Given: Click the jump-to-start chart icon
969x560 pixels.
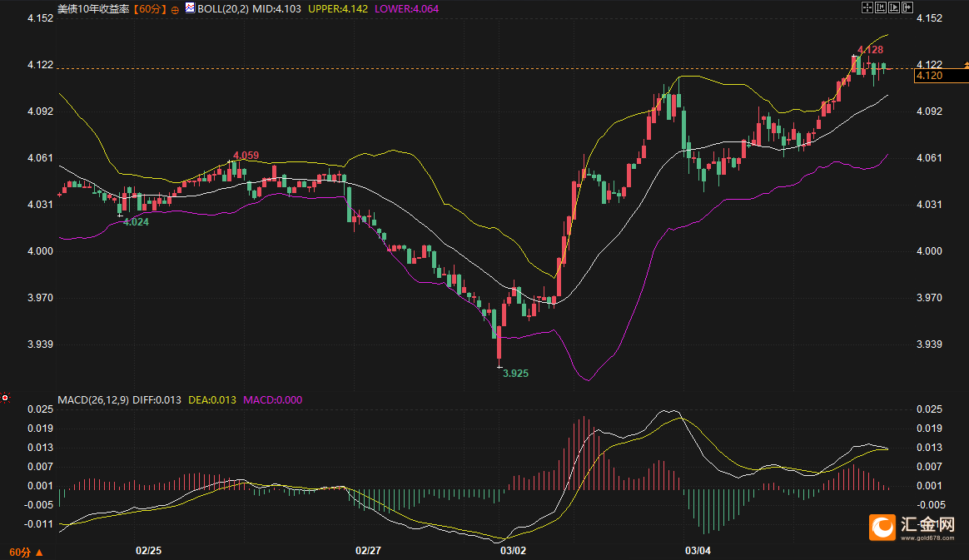Looking at the screenshot, I should coord(879,7).
